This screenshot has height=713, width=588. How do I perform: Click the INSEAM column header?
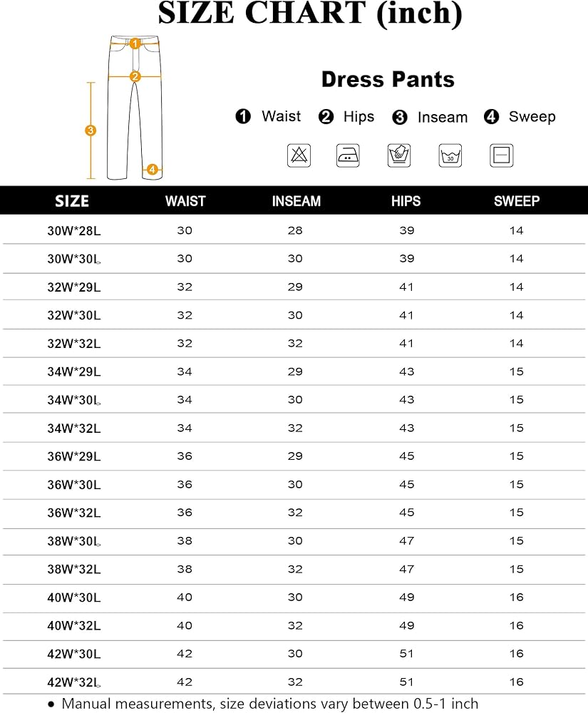(296, 202)
